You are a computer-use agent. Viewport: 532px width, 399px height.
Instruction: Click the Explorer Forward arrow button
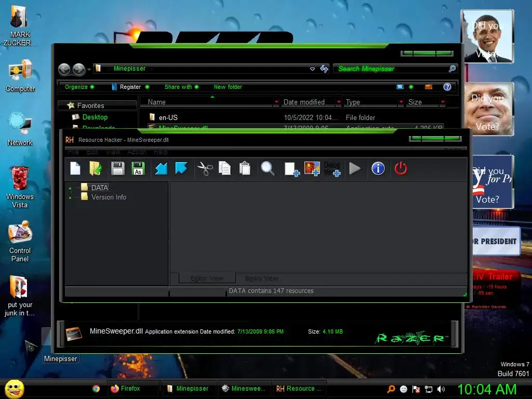79,69
